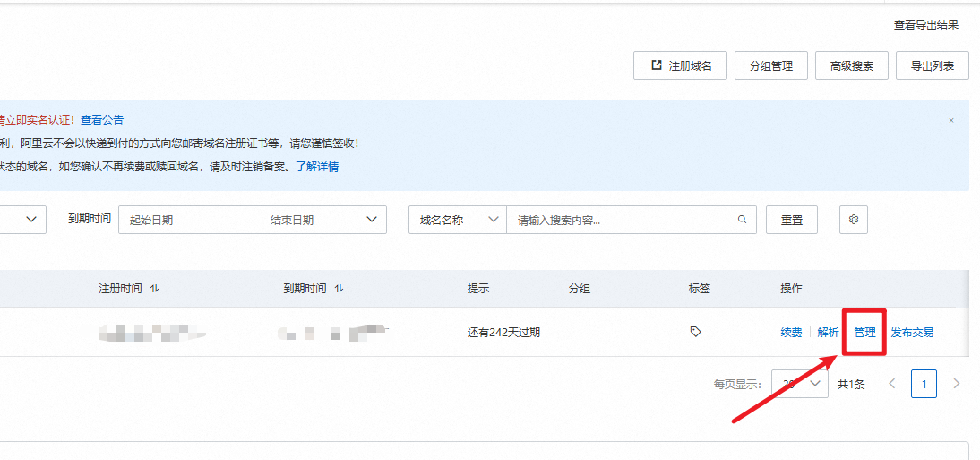This screenshot has height=460, width=980.
Task: Click the search magnifier icon
Action: (742, 220)
